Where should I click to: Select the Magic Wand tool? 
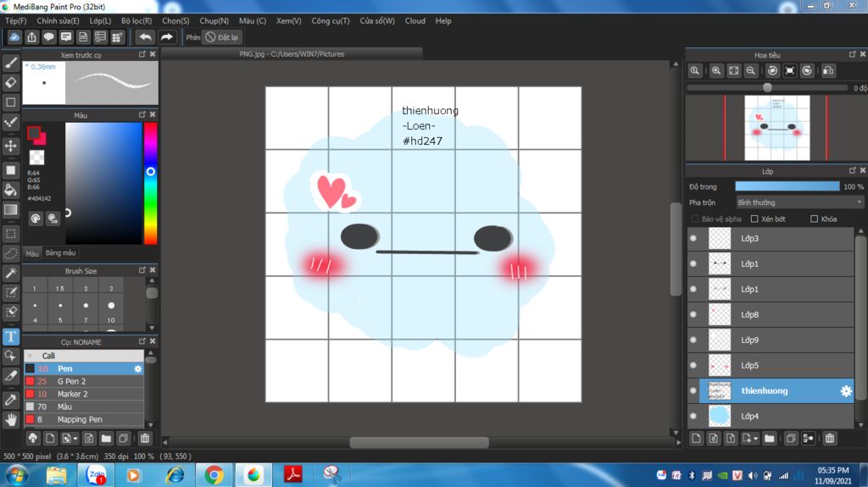10,273
